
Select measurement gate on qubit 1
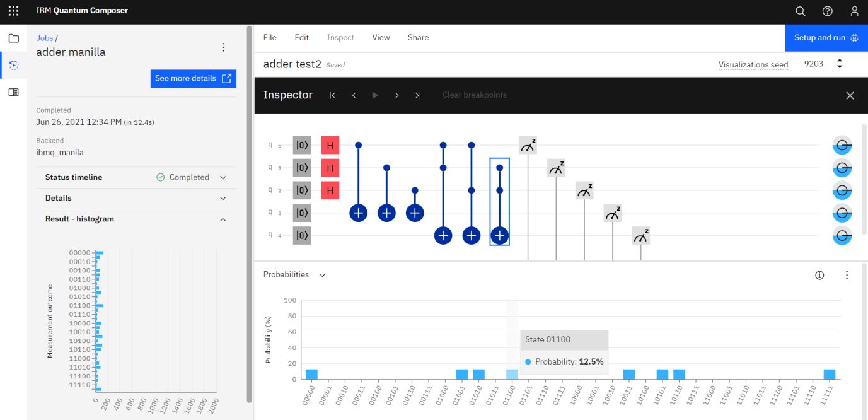point(556,168)
